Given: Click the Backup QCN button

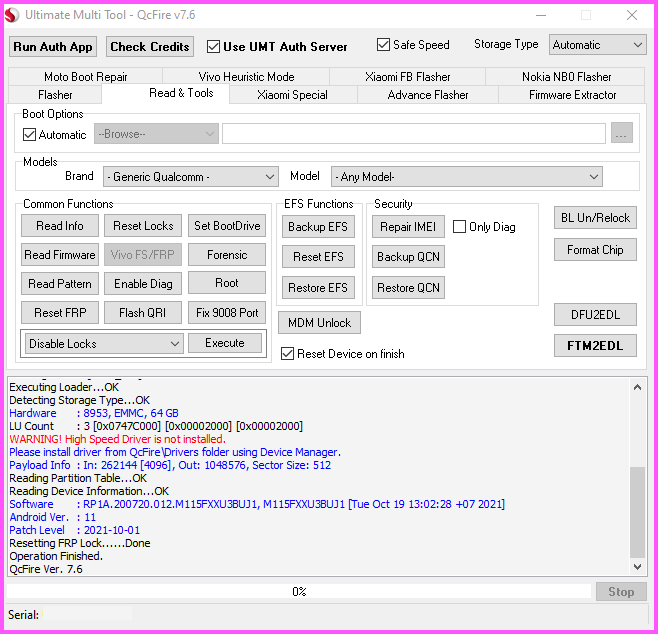Looking at the screenshot, I should (x=408, y=256).
